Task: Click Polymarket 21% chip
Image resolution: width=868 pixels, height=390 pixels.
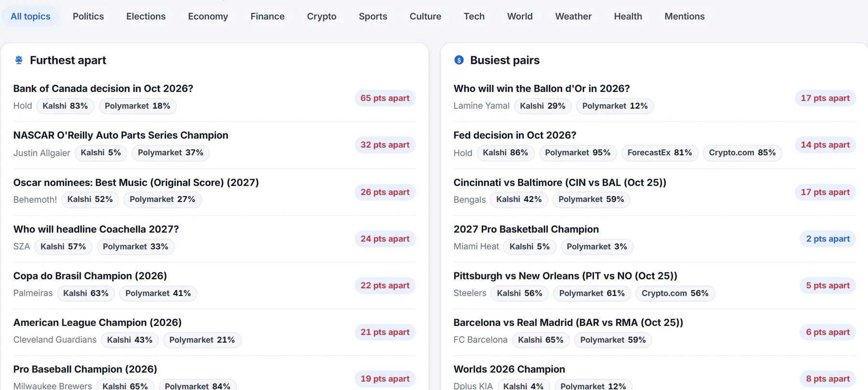Action: click(202, 340)
